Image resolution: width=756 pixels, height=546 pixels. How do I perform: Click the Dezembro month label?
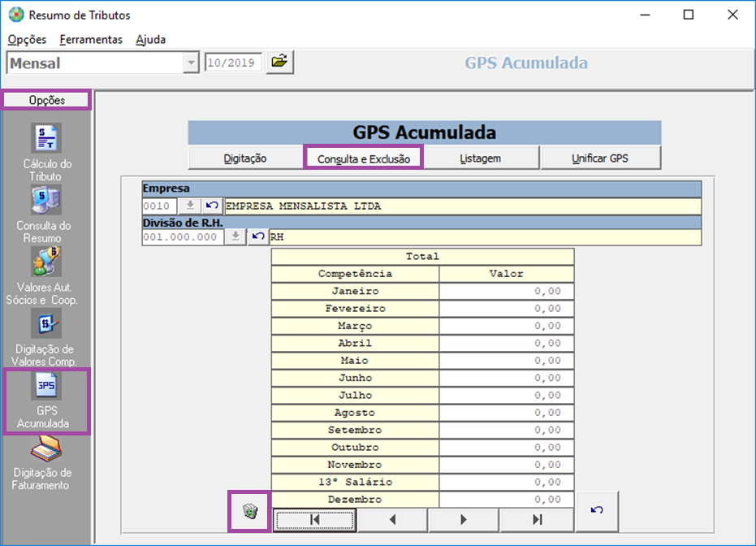click(x=355, y=499)
